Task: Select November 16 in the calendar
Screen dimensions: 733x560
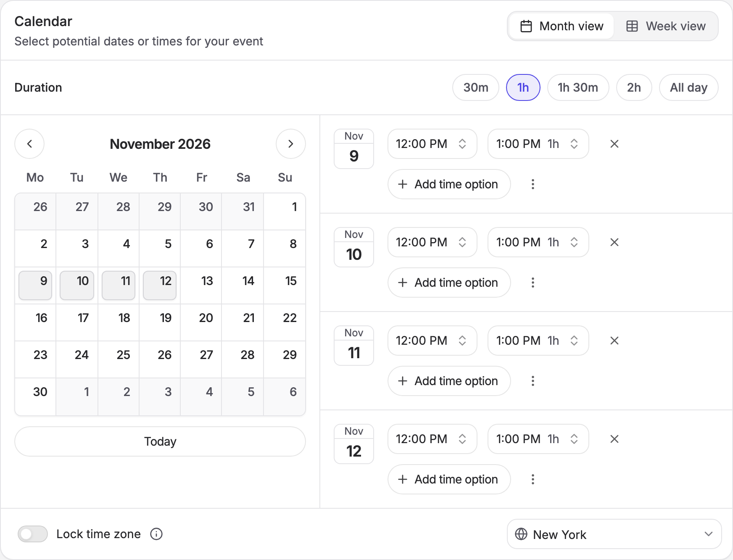Action: click(x=35, y=322)
